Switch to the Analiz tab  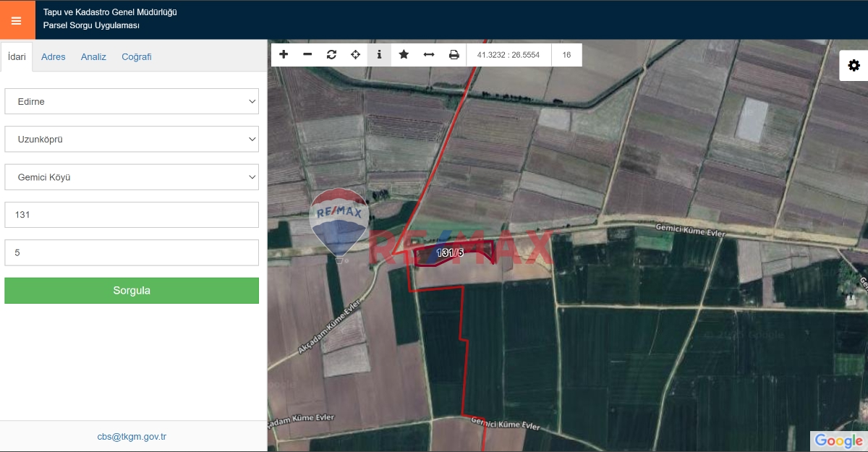tap(93, 56)
